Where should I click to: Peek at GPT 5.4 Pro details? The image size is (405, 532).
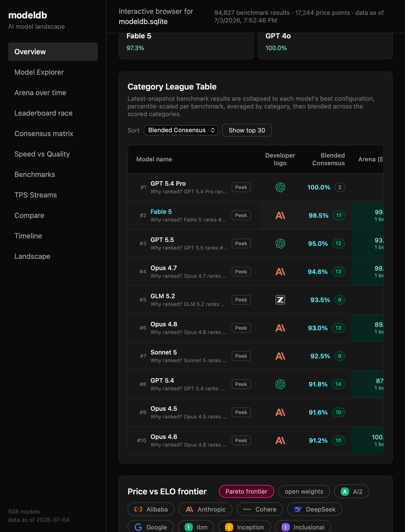tap(241, 187)
